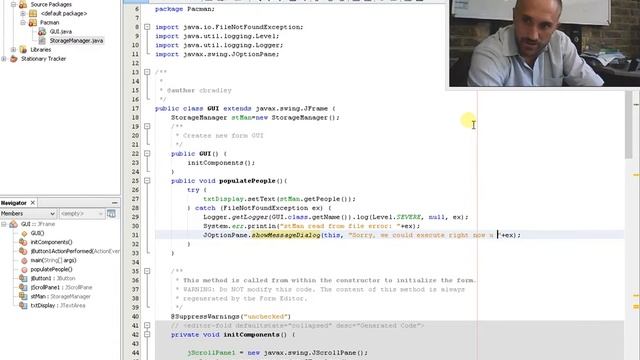The height and width of the screenshot is (360, 640).
Task: Click icon beside <empty> filter dropdown
Action: click(111, 213)
